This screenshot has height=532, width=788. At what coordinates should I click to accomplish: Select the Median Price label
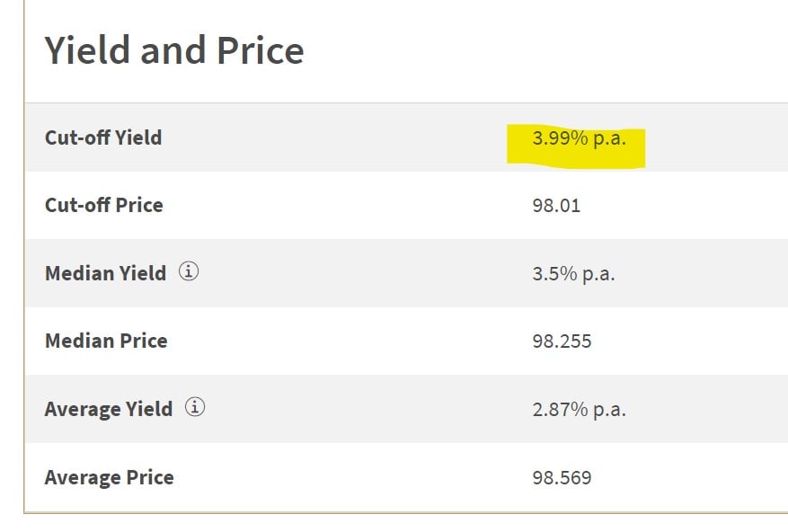tap(106, 341)
